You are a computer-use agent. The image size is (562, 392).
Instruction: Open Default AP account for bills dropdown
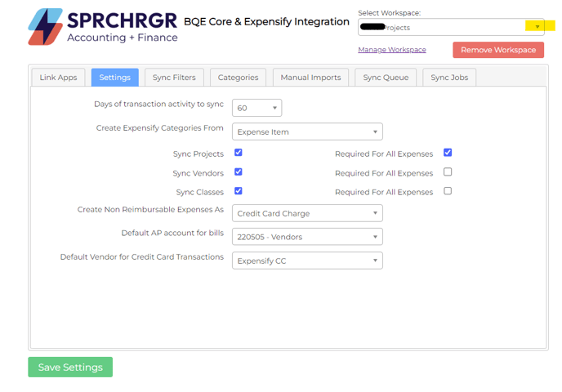point(307,237)
